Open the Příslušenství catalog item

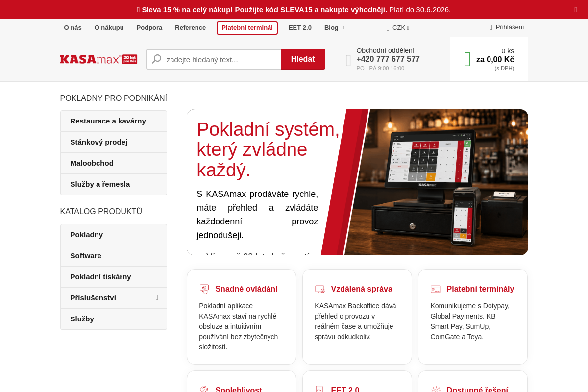[x=114, y=298]
